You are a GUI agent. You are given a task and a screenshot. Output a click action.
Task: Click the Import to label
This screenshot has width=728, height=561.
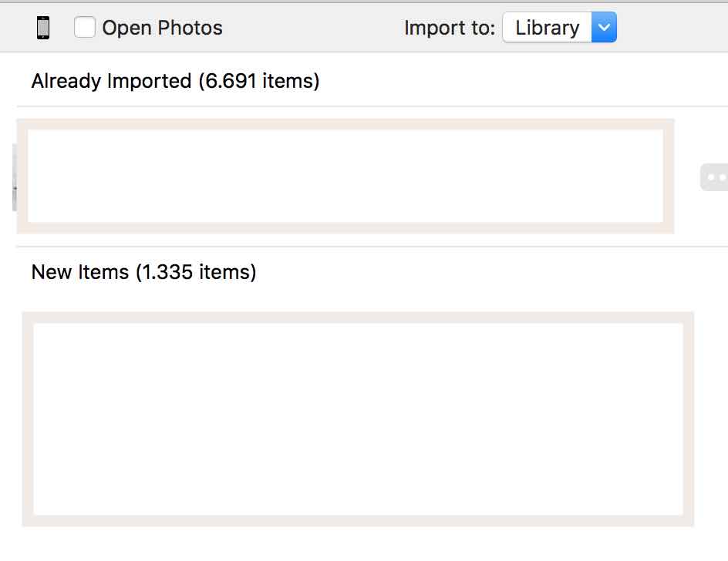[x=449, y=28]
